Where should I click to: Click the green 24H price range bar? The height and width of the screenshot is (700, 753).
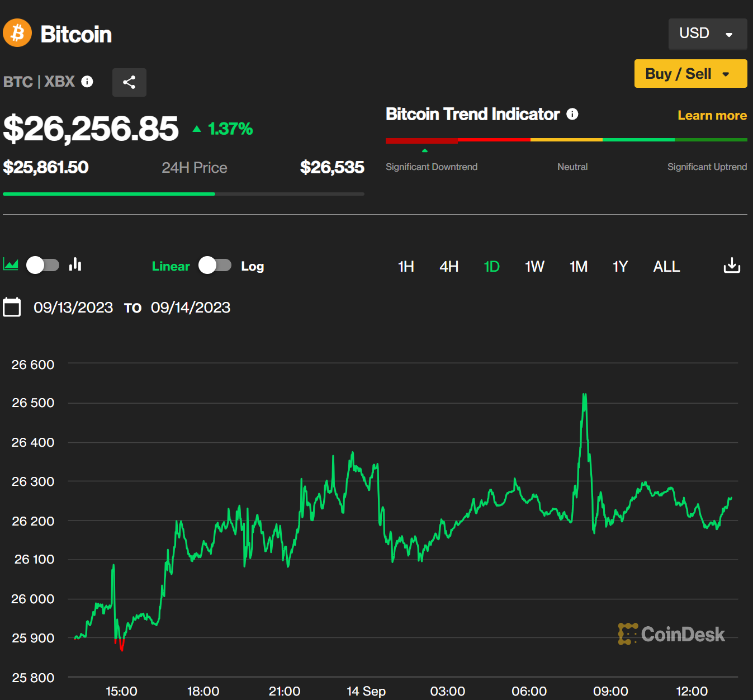coord(109,194)
